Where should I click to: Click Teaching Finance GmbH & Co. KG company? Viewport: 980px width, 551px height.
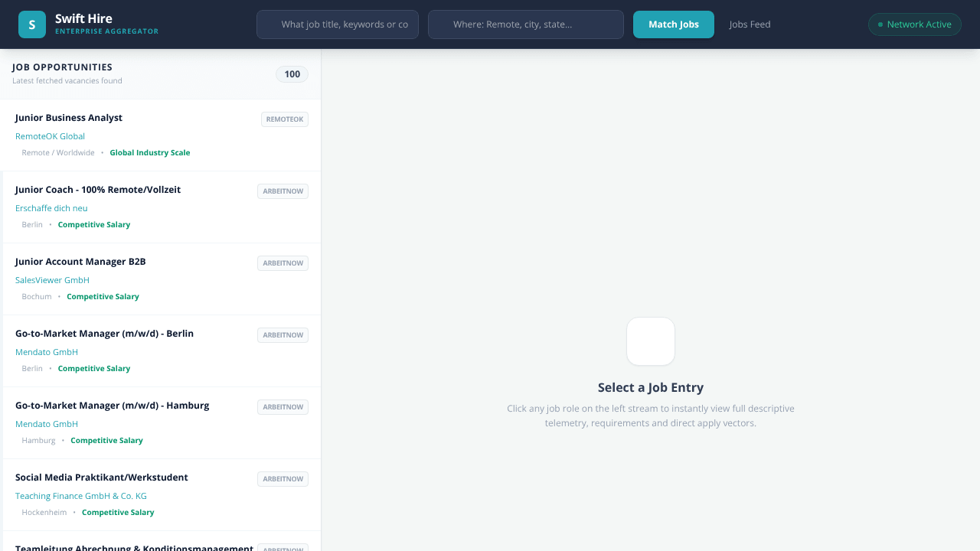81,496
